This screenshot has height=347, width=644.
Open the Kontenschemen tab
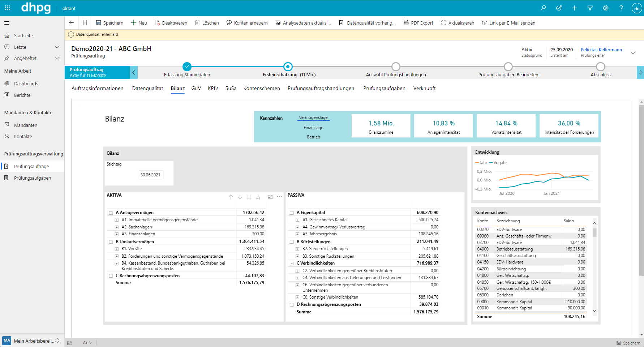262,88
